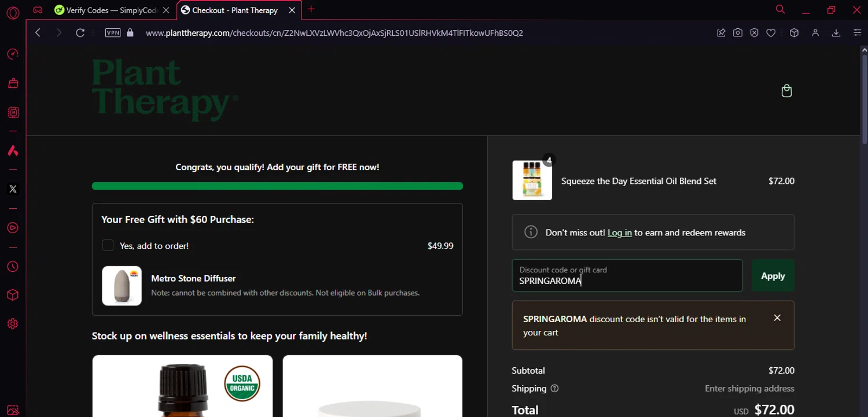Image resolution: width=868 pixels, height=417 pixels.
Task: Click the USDA Organic oil product card
Action: 182,386
